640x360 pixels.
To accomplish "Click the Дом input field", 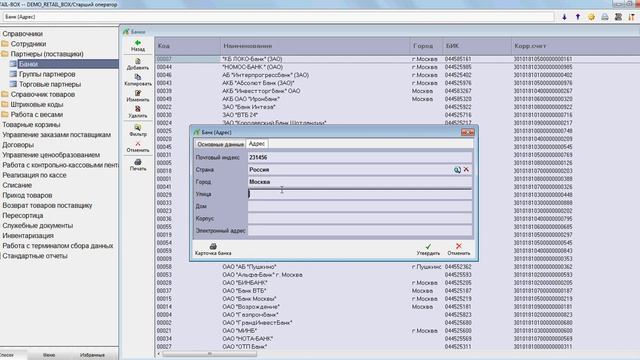I will point(360,206).
